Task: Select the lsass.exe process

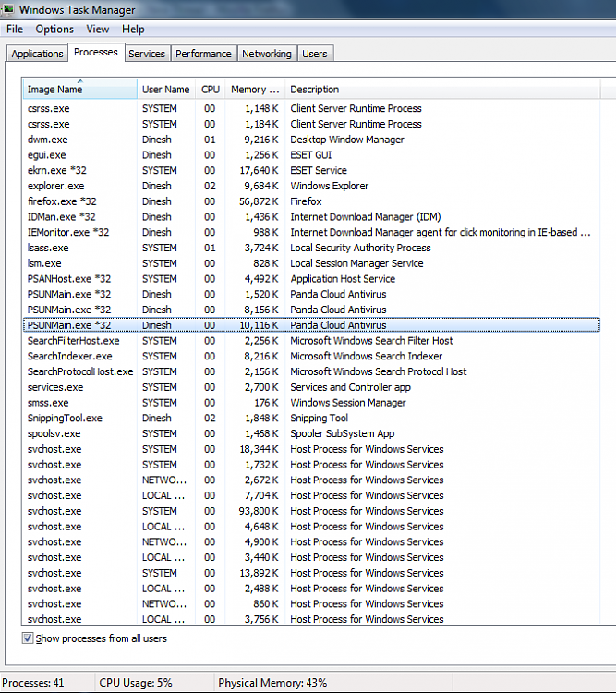Action: 311,248
